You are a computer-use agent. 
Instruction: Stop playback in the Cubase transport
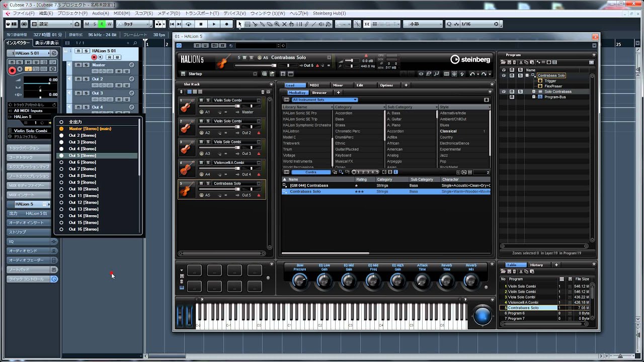tap(201, 24)
